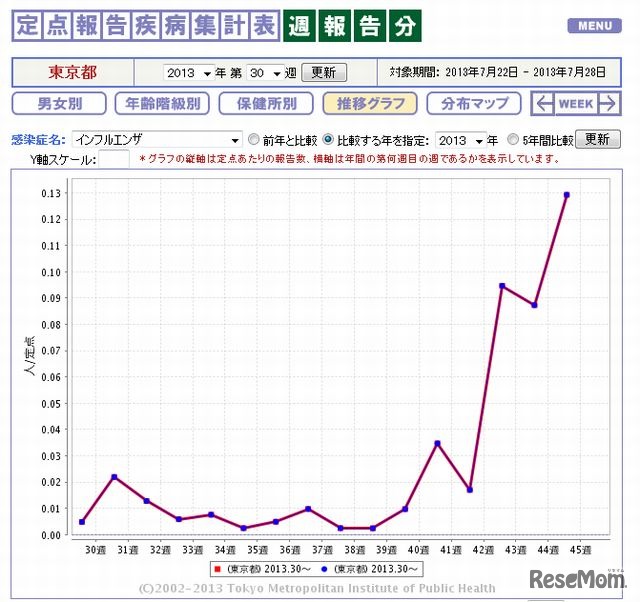Go to next week arrow

[x=609, y=104]
